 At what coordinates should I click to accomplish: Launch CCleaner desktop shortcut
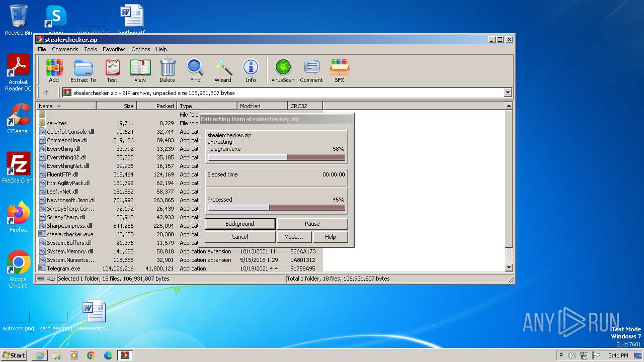click(x=18, y=119)
